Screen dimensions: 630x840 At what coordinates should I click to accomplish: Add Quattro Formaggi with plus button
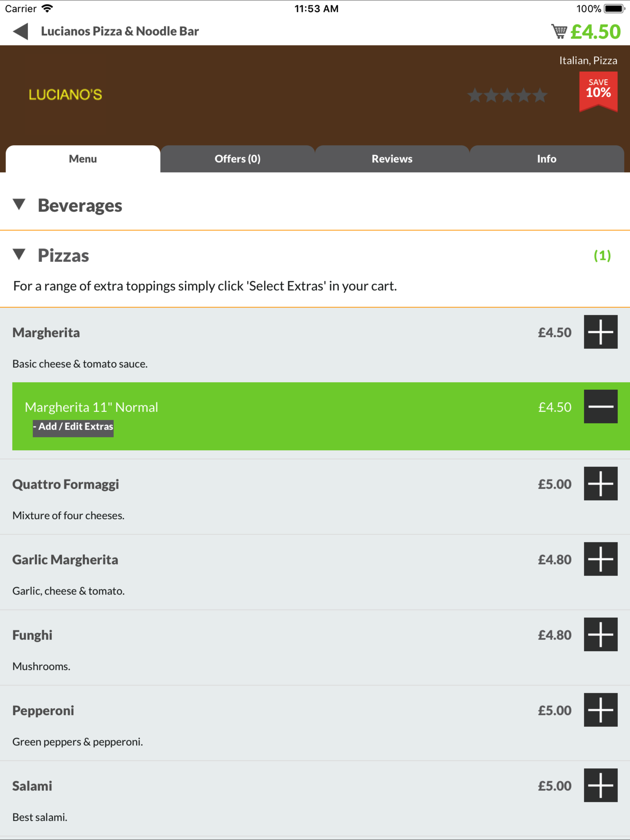point(600,483)
